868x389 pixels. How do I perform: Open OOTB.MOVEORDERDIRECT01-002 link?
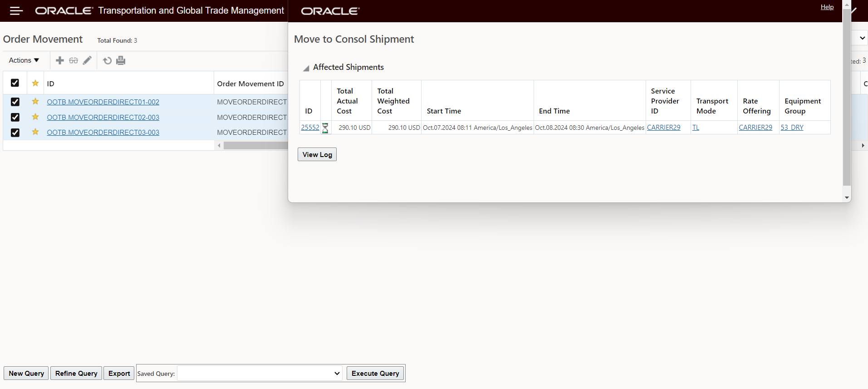[103, 102]
